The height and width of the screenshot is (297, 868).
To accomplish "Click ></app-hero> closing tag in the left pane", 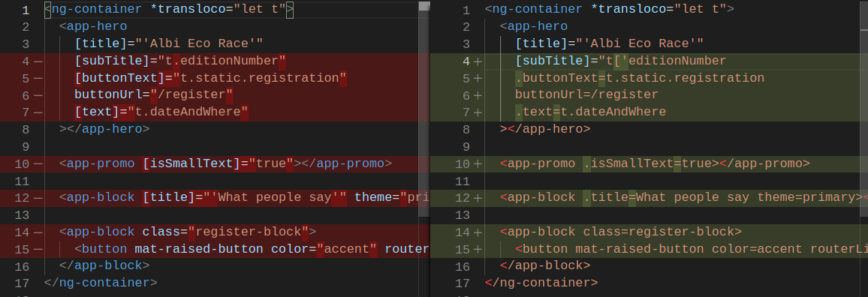I will [104, 130].
